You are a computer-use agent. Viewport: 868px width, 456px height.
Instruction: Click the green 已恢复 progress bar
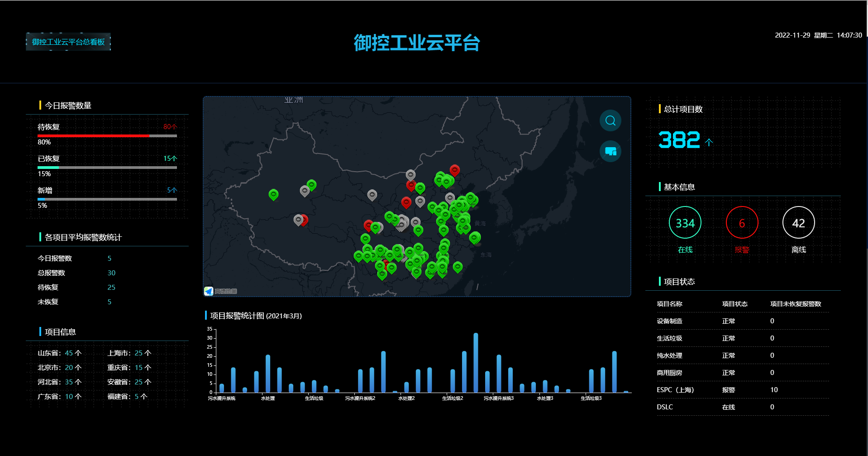tap(48, 168)
